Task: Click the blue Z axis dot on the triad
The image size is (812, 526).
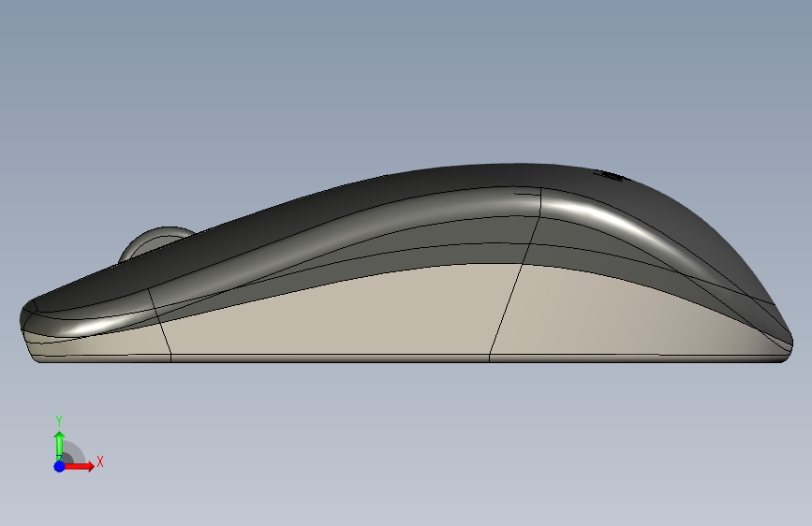Action: pyautogui.click(x=59, y=466)
